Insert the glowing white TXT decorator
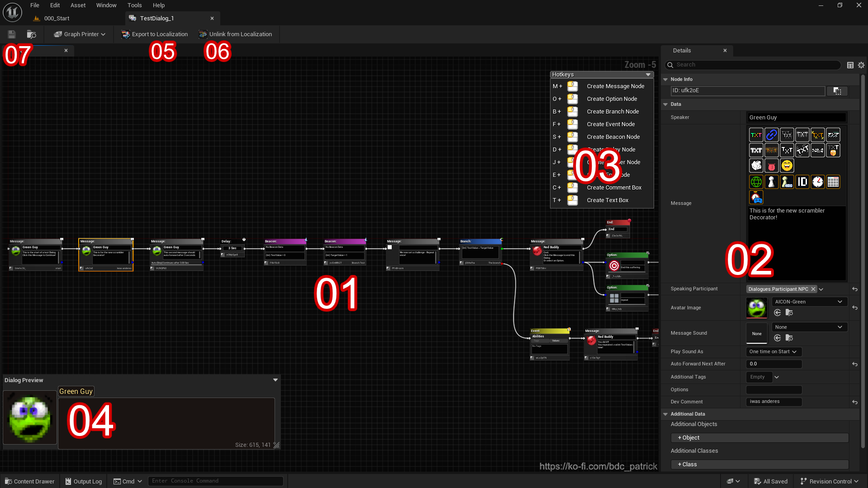The width and height of the screenshot is (868, 488). click(756, 150)
